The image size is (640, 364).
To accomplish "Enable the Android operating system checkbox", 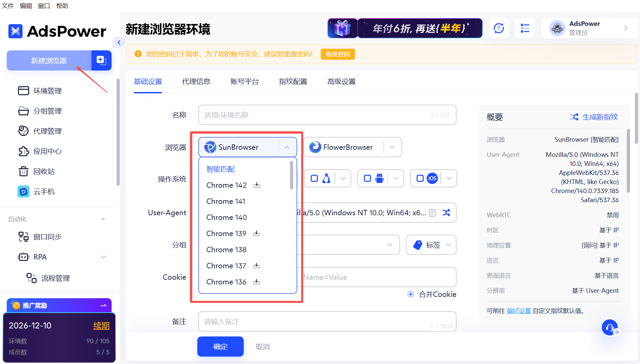I will [x=367, y=178].
